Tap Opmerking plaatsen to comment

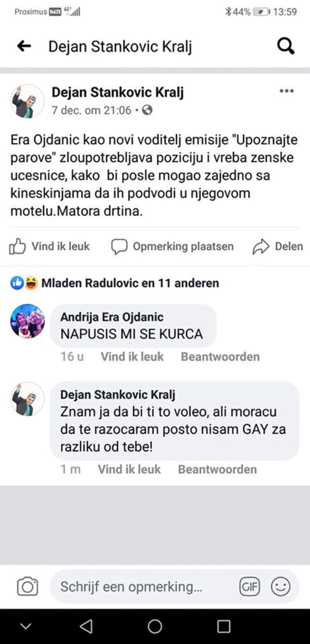172,247
